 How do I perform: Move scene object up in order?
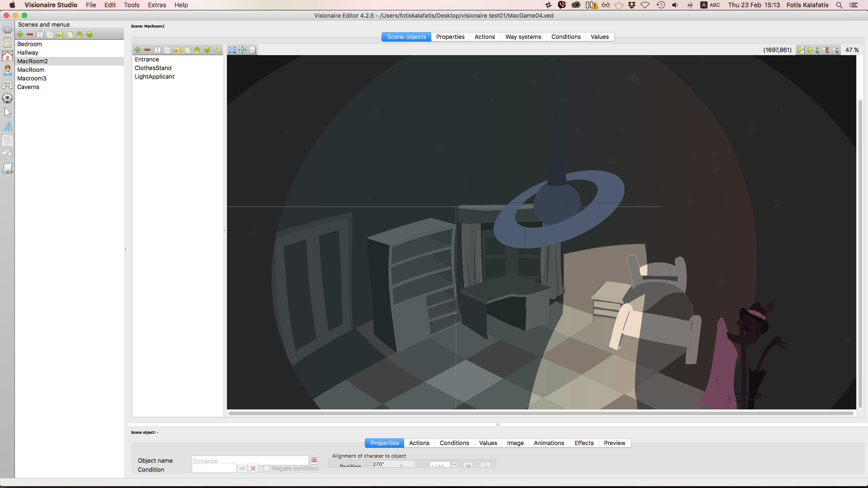[197, 50]
